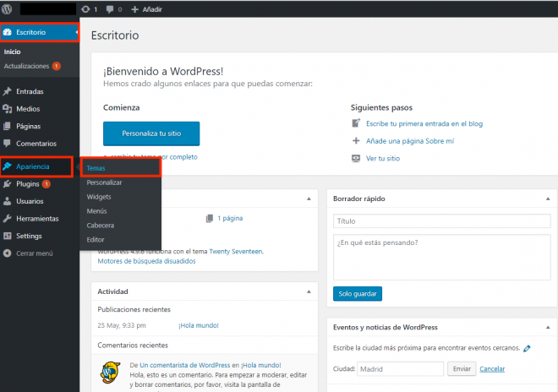Screen dimensions: 558x392
Task: Open the ¡Hola mundo! recent post link
Action: [199, 325]
